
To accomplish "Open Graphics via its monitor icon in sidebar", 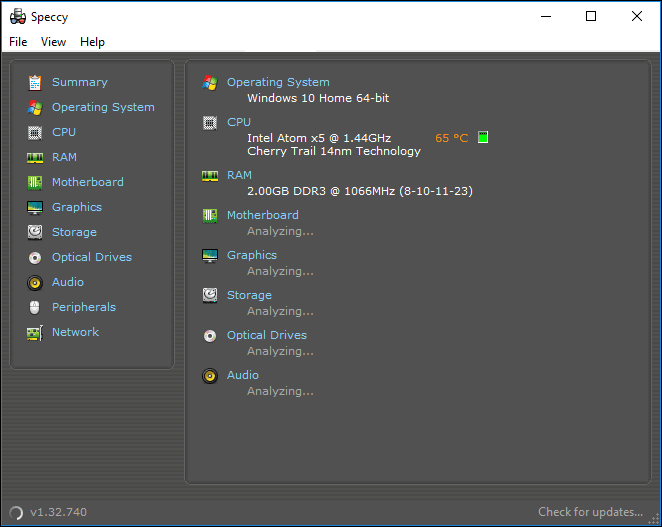I will click(x=35, y=207).
